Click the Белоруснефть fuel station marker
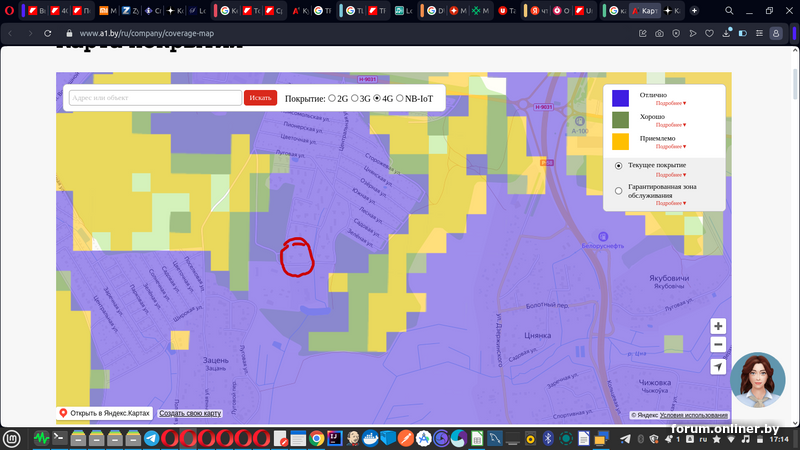Image resolution: width=800 pixels, height=450 pixels. click(x=603, y=236)
